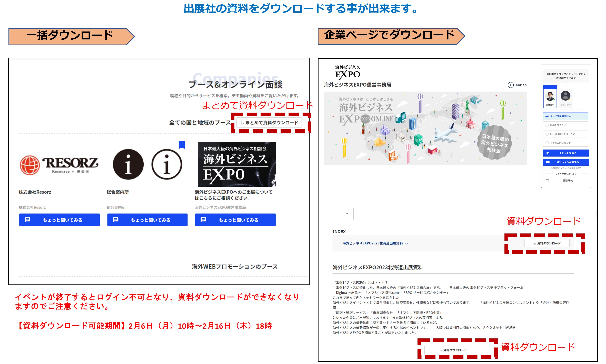Click chat icon in 総合案内所 ちょっと聞いてみる button

click(115, 220)
